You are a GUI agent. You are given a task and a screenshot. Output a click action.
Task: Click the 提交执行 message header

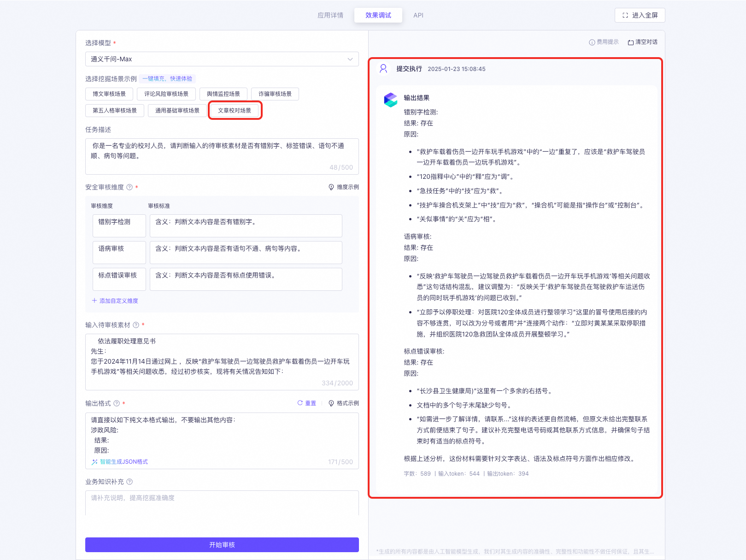(409, 69)
